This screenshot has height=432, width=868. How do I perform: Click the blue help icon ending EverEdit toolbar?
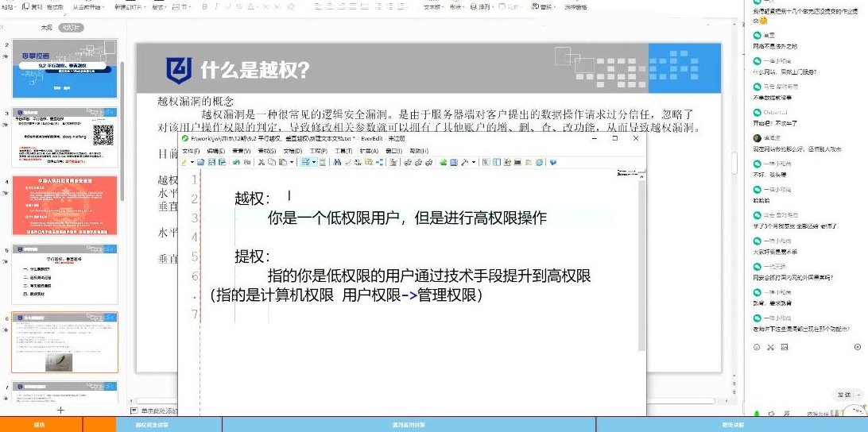552,162
